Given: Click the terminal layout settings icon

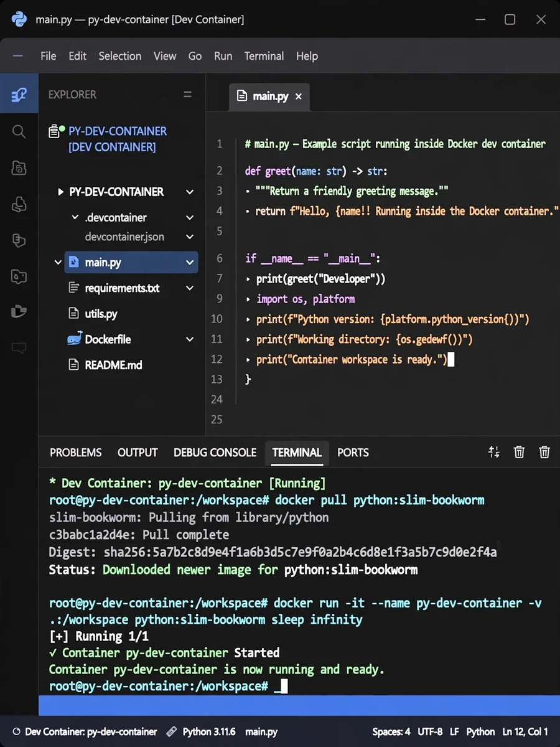Looking at the screenshot, I should coord(494,452).
